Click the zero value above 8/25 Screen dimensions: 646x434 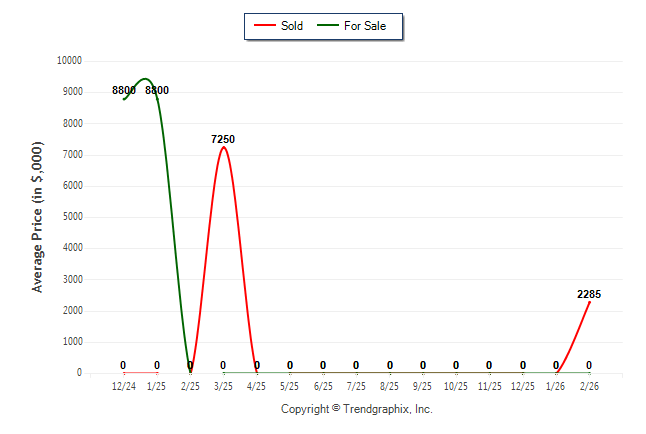click(390, 365)
